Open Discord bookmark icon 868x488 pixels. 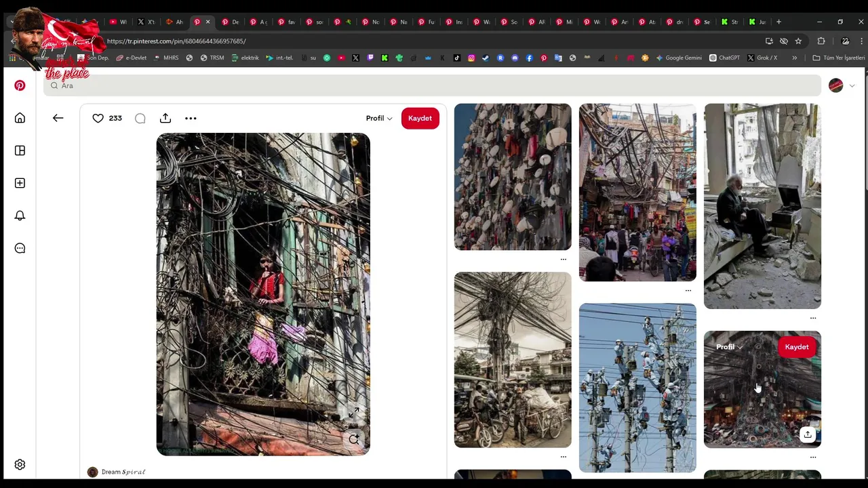pos(515,58)
